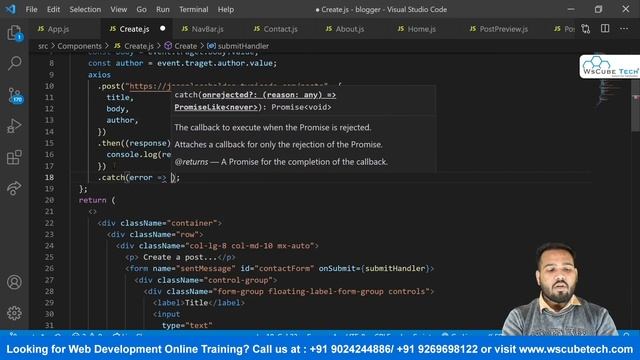Open the Search view in activity bar
The width and height of the screenshot is (640, 360).
(14, 63)
